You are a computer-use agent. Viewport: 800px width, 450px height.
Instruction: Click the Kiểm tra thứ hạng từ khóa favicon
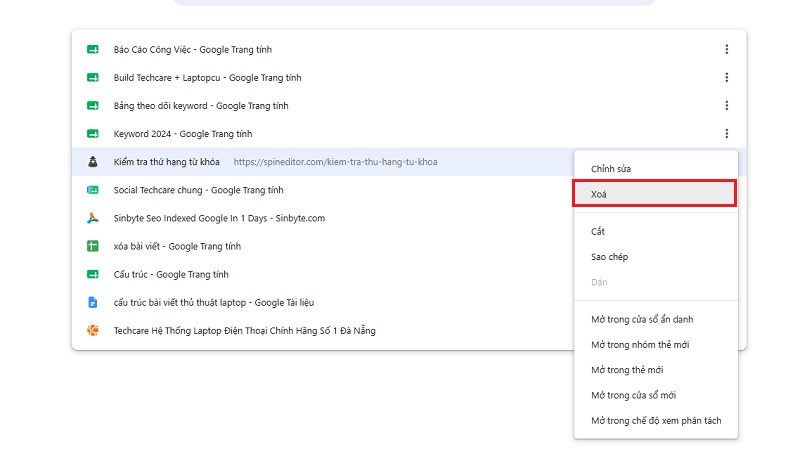92,162
